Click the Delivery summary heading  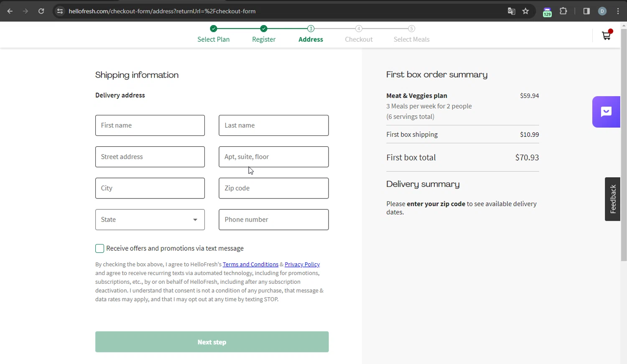(x=423, y=184)
